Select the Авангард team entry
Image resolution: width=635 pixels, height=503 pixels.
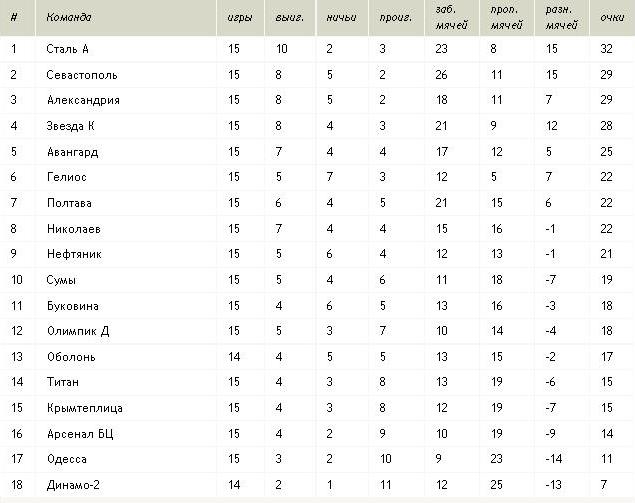(72, 152)
